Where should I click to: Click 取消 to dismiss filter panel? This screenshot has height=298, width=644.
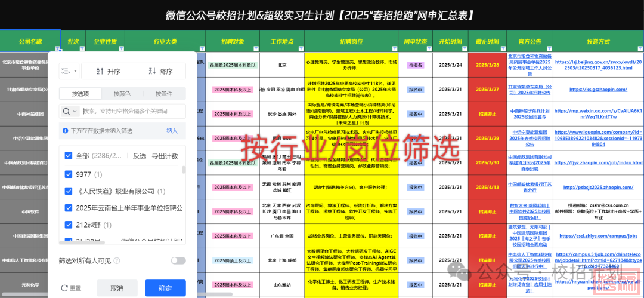pyautogui.click(x=117, y=288)
